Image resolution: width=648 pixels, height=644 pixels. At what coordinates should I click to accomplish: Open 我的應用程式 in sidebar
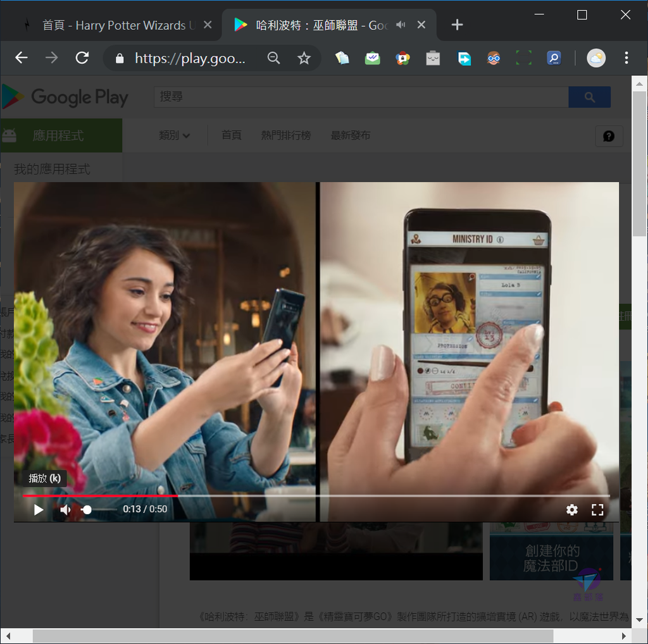click(52, 169)
